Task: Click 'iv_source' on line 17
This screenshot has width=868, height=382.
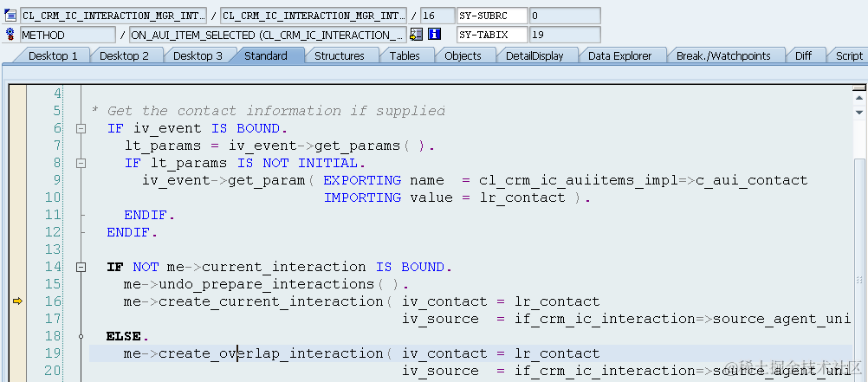Action: coord(441,319)
